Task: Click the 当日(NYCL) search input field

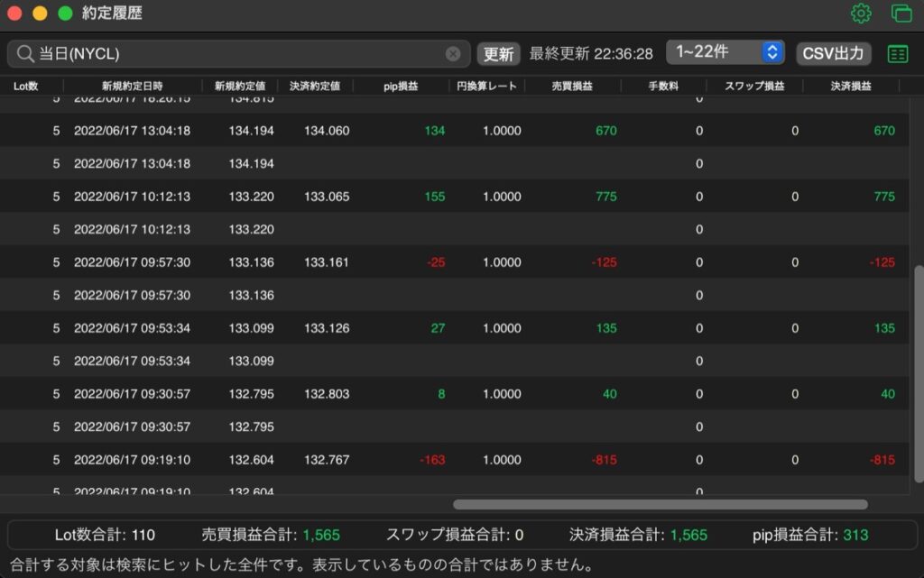Action: 238,54
